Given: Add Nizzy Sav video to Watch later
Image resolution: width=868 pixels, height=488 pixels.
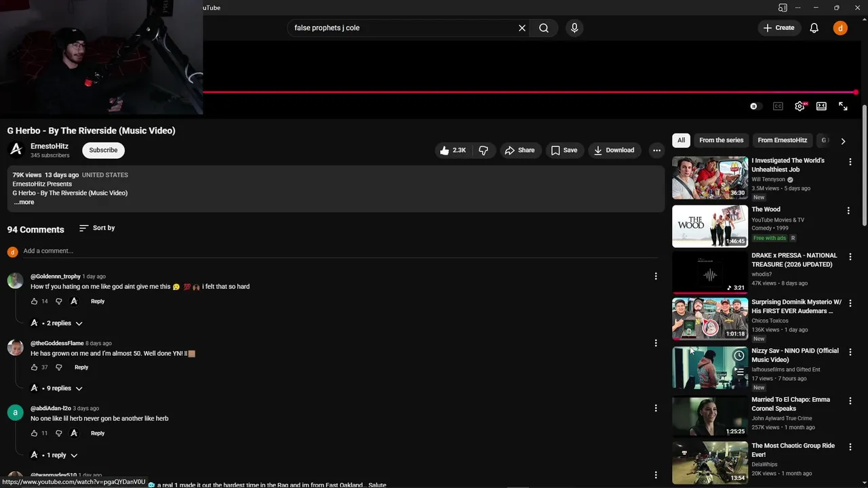Looking at the screenshot, I should (739, 356).
